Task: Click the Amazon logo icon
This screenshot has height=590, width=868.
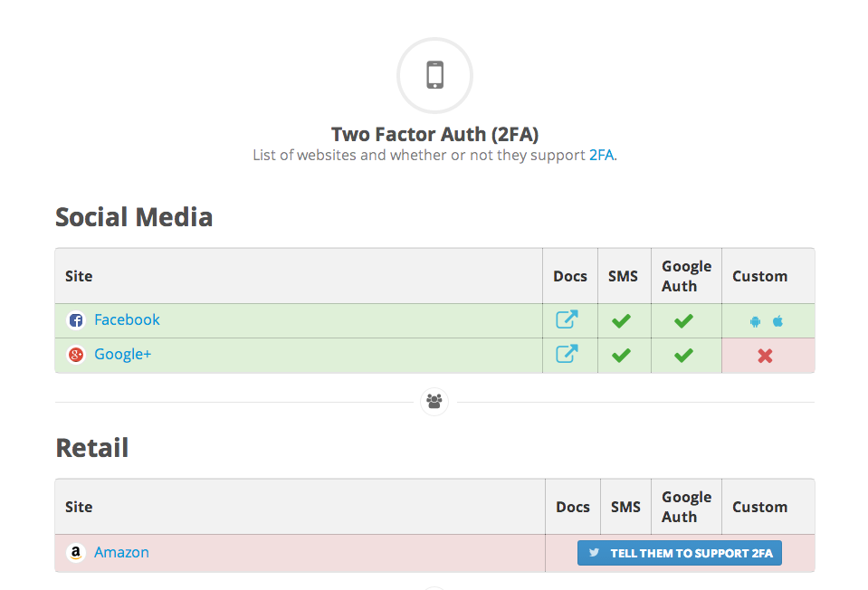Action: pyautogui.click(x=76, y=552)
